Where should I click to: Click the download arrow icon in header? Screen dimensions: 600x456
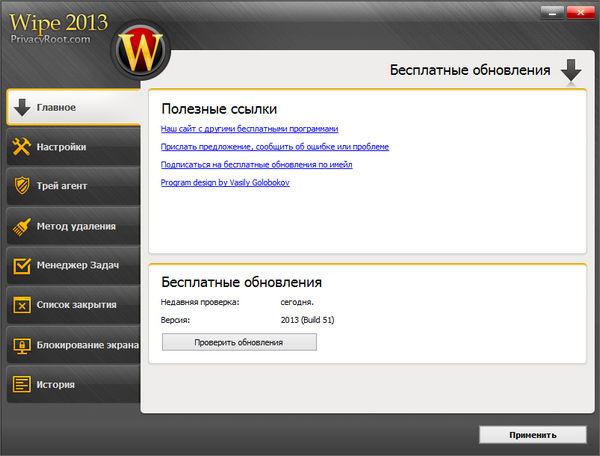[x=571, y=70]
